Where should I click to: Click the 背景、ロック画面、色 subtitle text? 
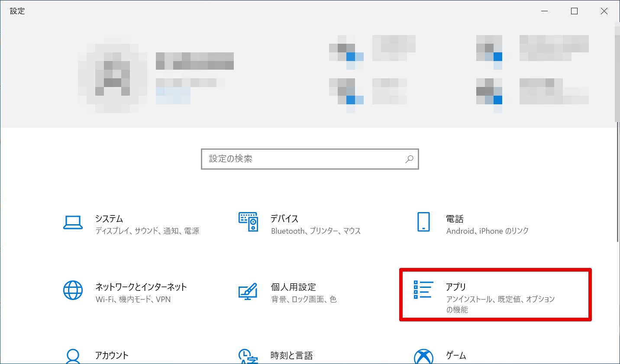(303, 299)
